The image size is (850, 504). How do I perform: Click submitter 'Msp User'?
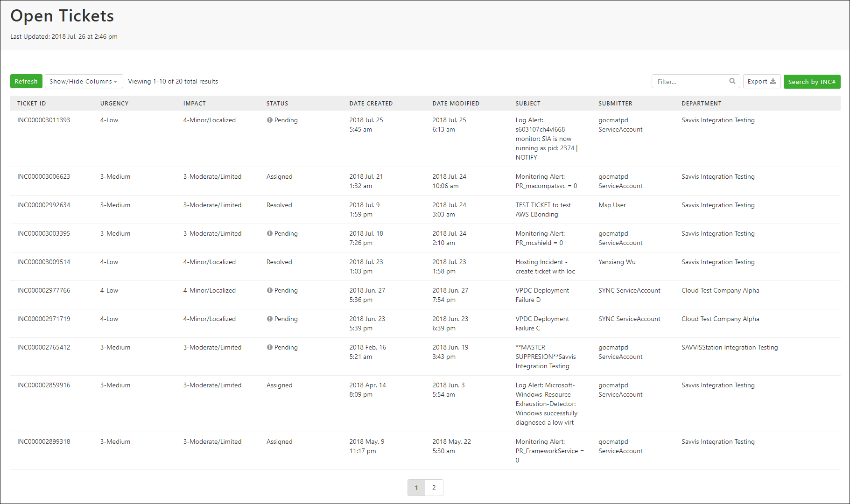coord(612,205)
